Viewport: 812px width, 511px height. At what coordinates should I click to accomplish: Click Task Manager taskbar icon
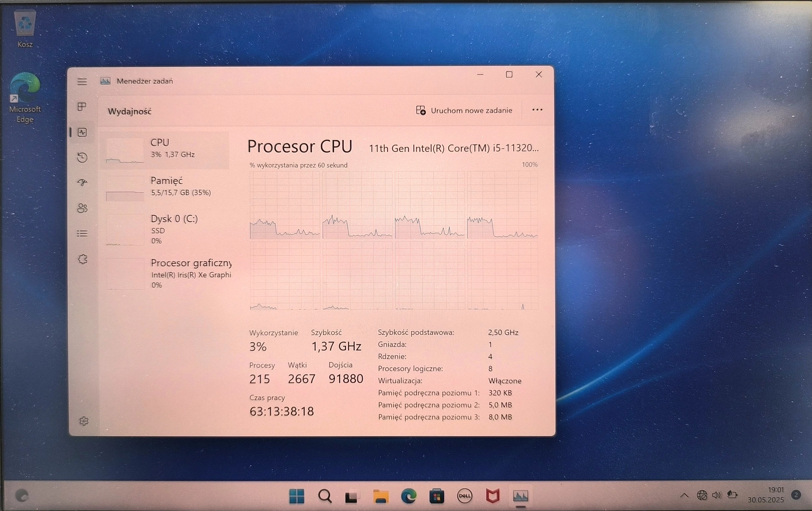(520, 496)
